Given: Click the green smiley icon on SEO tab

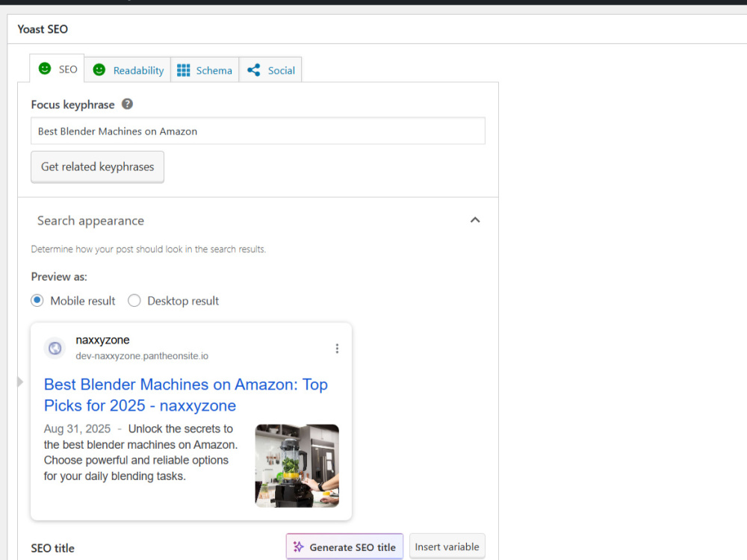Looking at the screenshot, I should pos(45,69).
